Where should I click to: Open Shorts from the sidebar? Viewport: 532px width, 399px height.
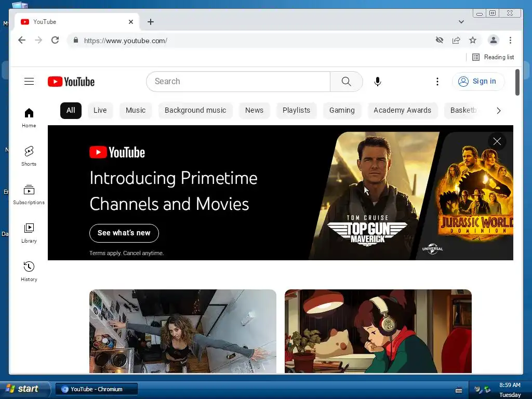29,156
